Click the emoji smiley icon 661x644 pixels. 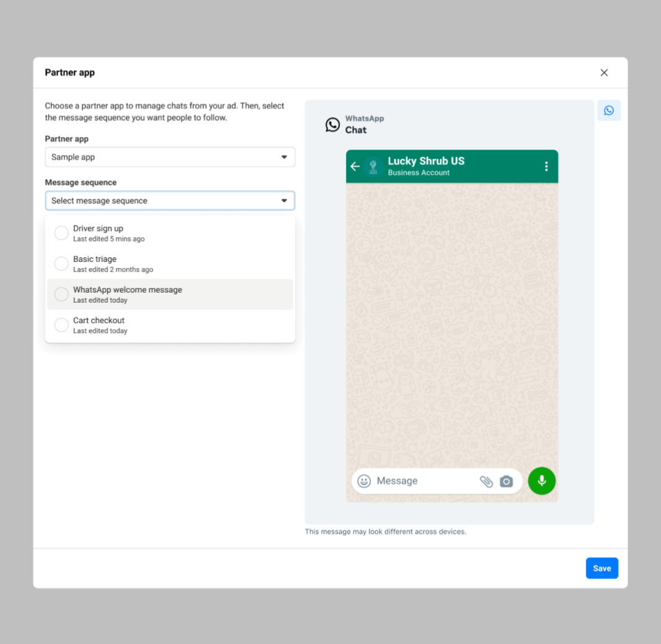click(364, 481)
